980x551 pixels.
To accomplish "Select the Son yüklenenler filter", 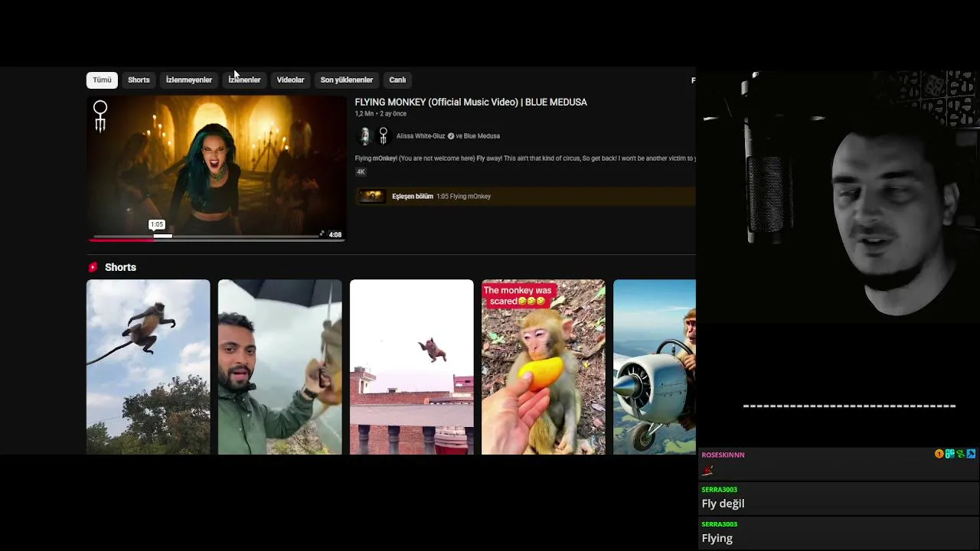I will point(347,80).
